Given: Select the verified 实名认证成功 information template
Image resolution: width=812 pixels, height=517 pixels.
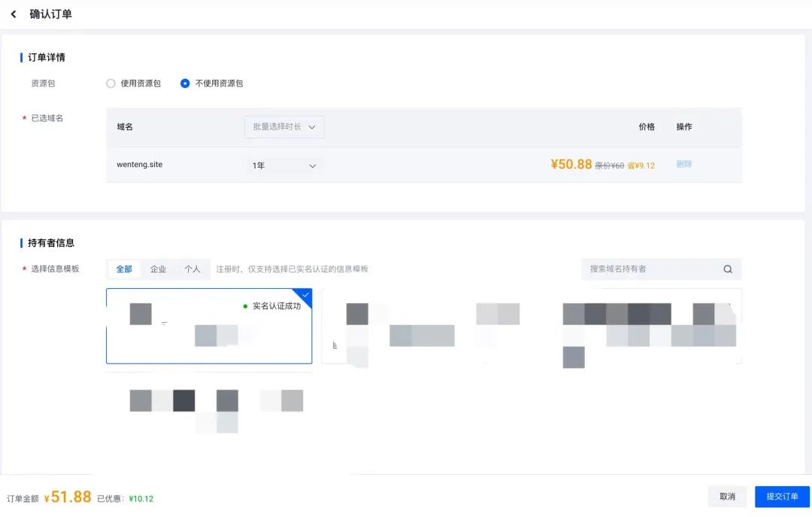Looking at the screenshot, I should [x=209, y=327].
